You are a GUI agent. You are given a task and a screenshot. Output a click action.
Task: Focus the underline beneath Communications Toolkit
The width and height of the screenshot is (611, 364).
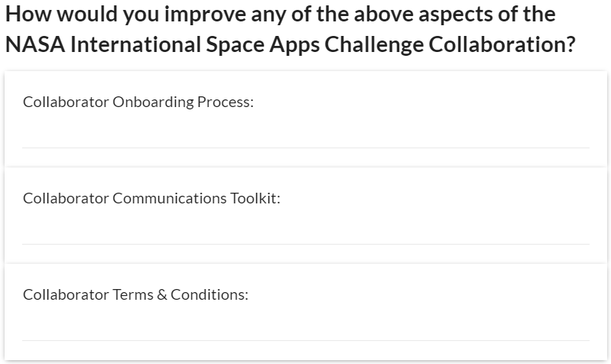[x=306, y=242]
